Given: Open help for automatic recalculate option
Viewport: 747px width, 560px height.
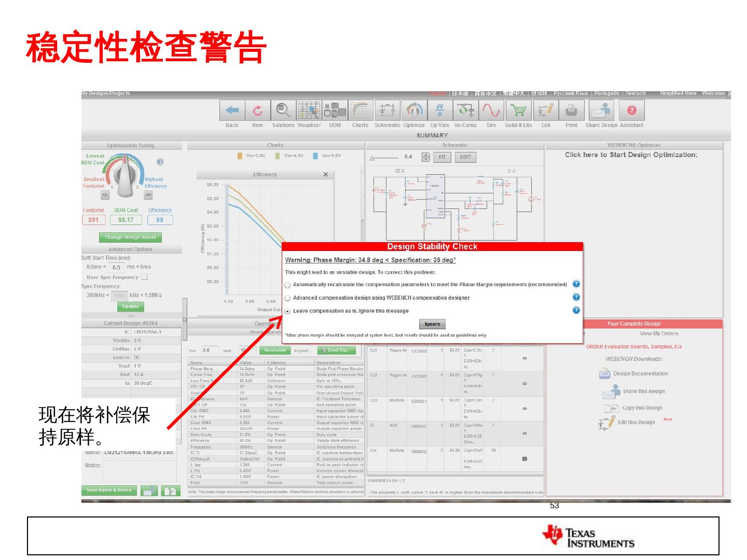Looking at the screenshot, I should coord(576,284).
